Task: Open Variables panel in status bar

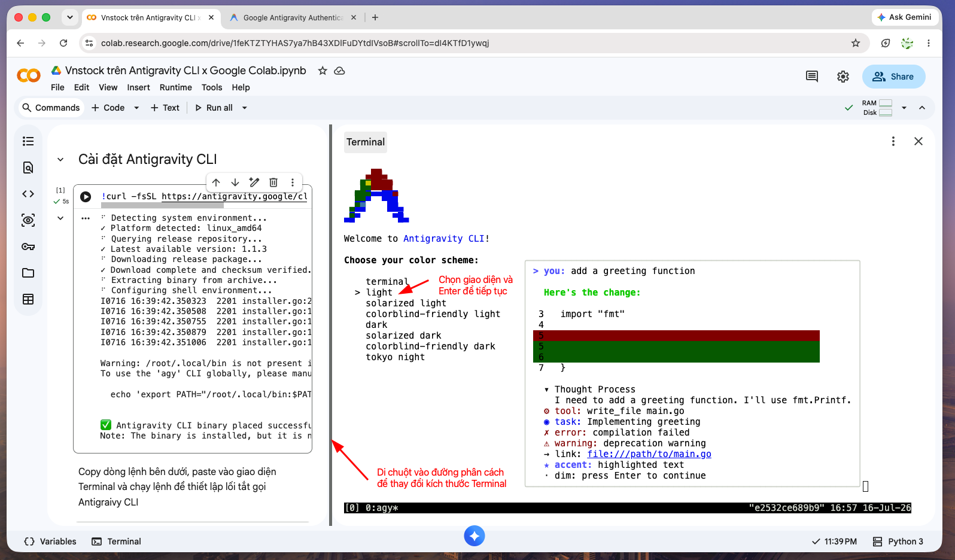Action: [50, 541]
